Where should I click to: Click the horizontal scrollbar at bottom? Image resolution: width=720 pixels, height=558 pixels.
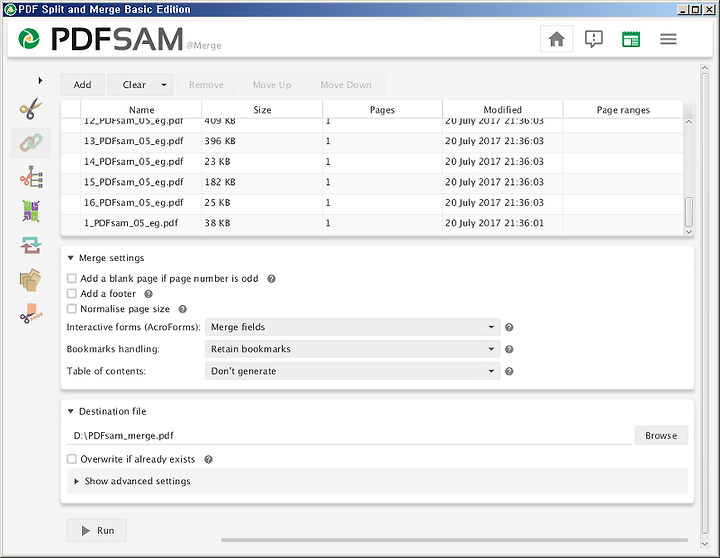pyautogui.click(x=454, y=540)
